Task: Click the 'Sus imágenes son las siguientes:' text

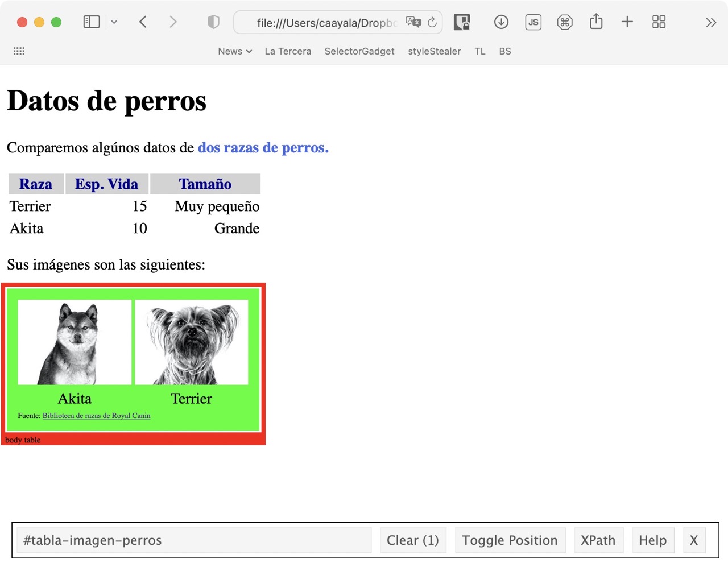Action: point(106,265)
